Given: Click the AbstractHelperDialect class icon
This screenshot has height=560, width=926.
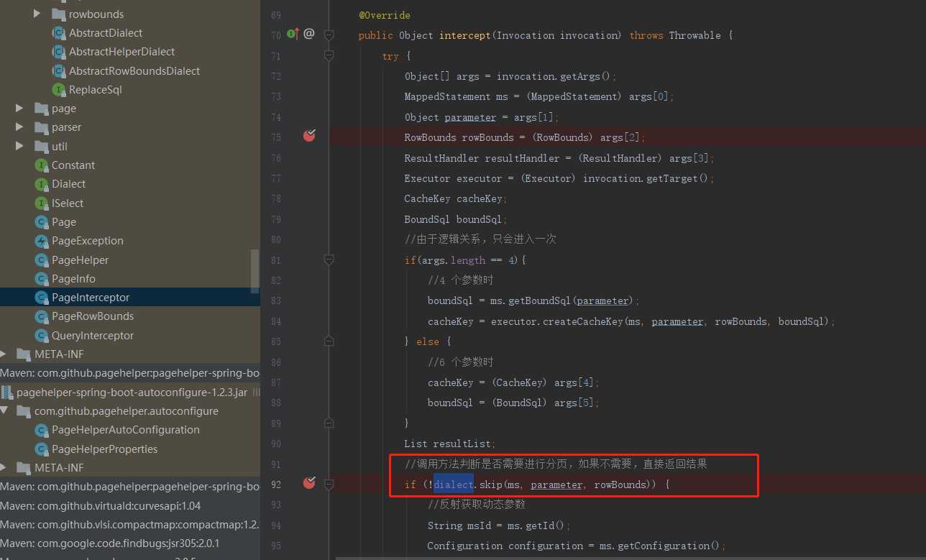Looking at the screenshot, I should tap(58, 52).
